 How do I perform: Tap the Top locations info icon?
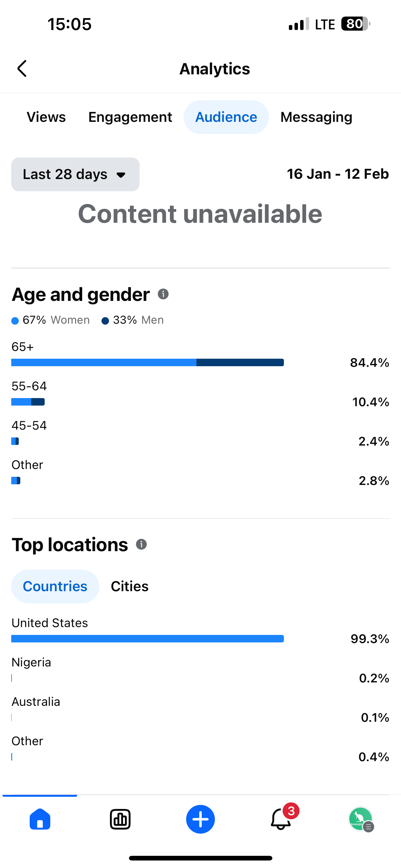[x=141, y=544]
